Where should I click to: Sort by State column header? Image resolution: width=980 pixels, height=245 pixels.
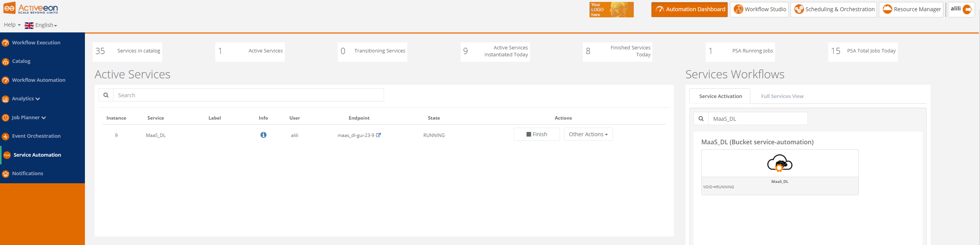434,118
